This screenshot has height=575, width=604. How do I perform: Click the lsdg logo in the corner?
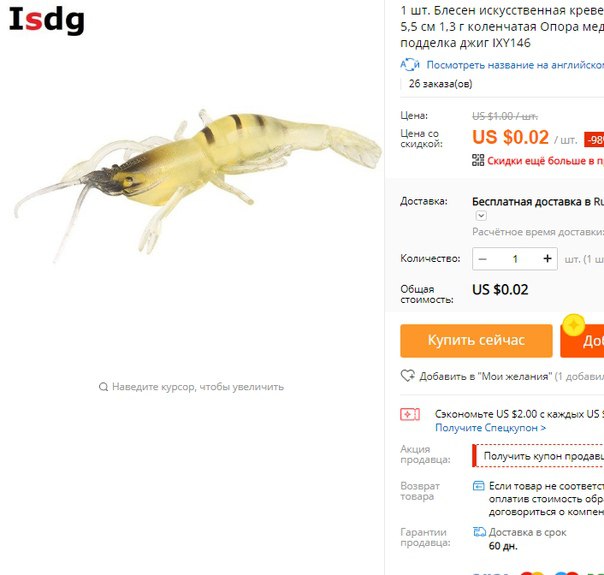tap(47, 19)
